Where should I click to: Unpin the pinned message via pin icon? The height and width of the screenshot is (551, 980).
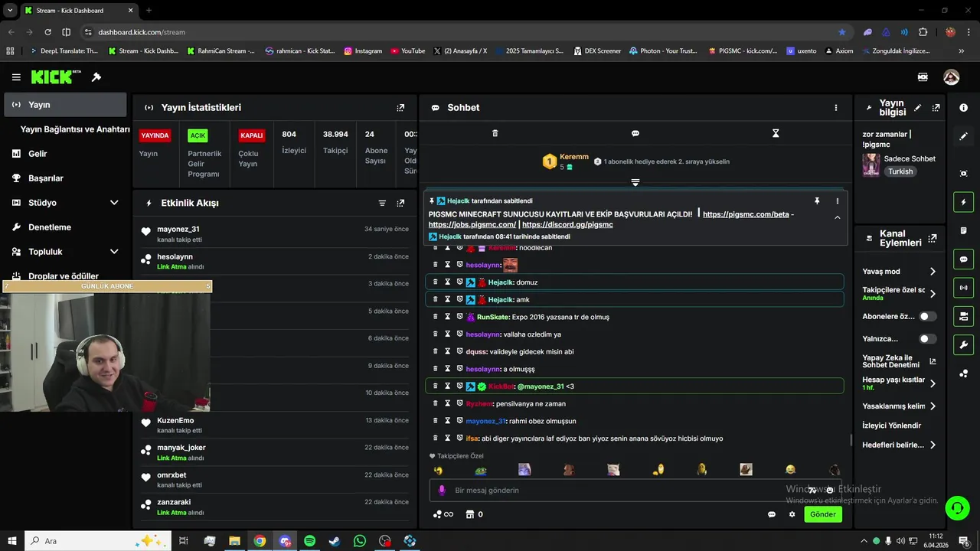pos(817,201)
